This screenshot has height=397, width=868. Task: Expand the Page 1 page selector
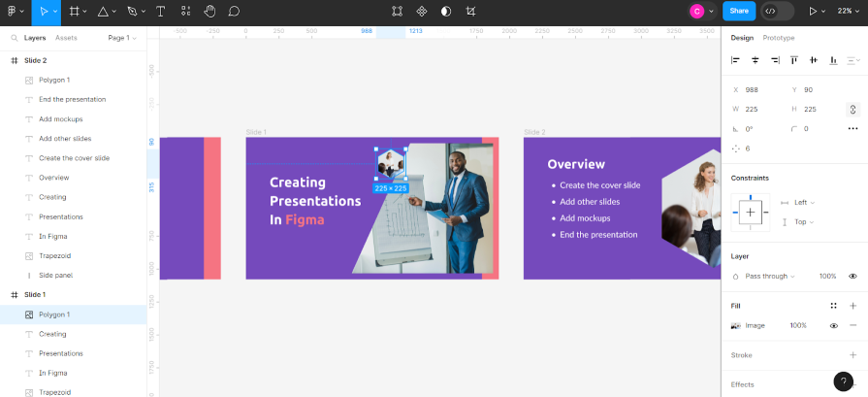coord(122,38)
